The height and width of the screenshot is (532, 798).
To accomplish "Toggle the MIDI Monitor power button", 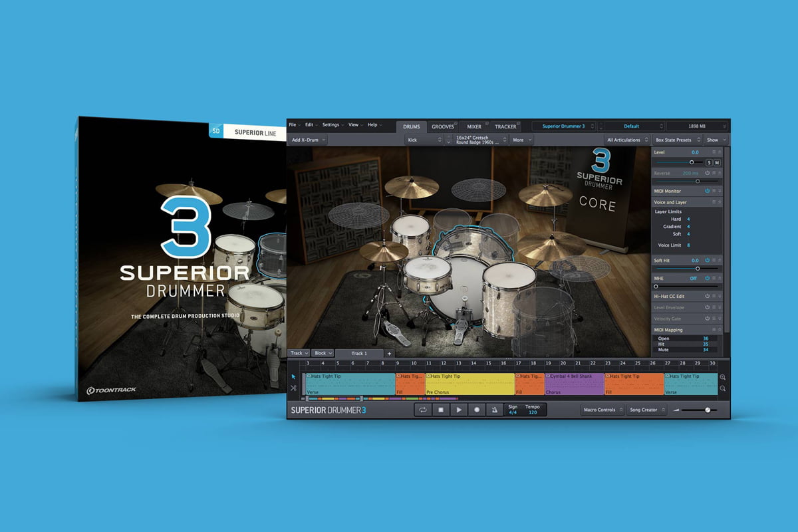I will 707,191.
